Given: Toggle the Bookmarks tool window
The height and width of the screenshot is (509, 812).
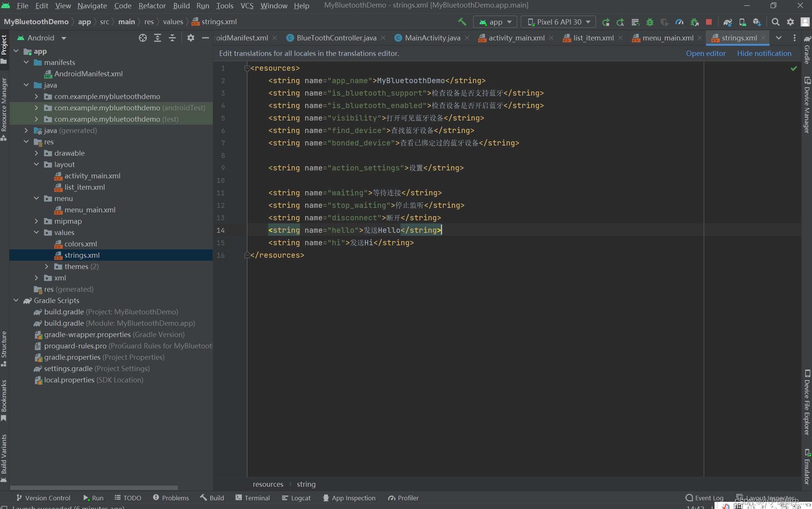Looking at the screenshot, I should [4, 400].
